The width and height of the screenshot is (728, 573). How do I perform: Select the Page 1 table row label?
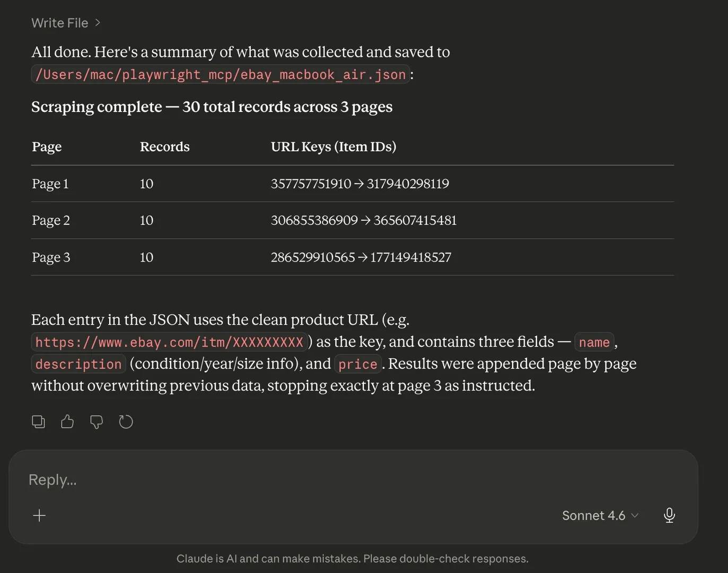[50, 184]
